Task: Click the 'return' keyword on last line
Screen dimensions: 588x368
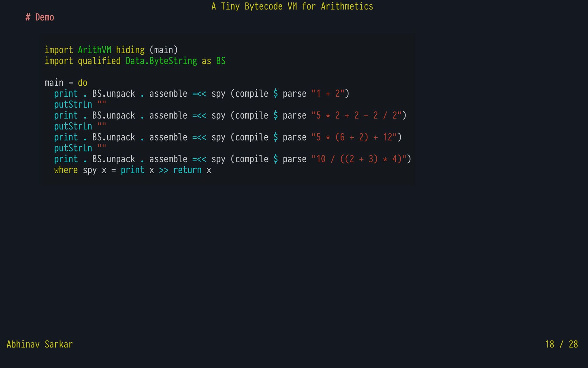Action: point(187,170)
